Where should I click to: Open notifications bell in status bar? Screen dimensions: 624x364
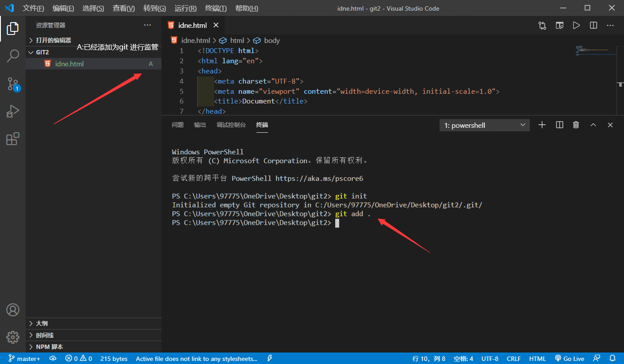tap(613, 359)
